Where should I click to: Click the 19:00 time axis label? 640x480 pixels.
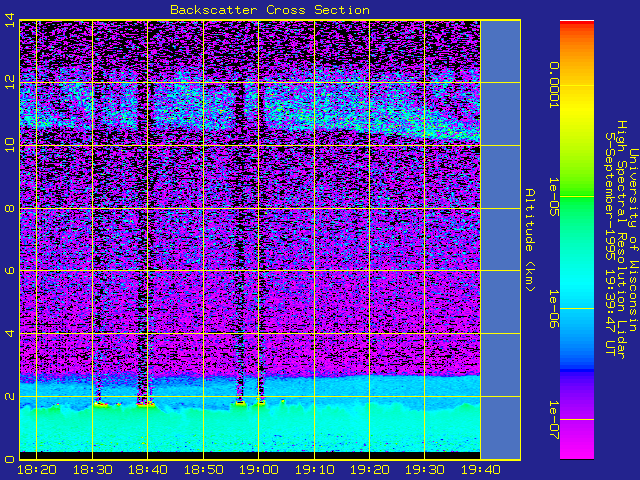[258, 470]
